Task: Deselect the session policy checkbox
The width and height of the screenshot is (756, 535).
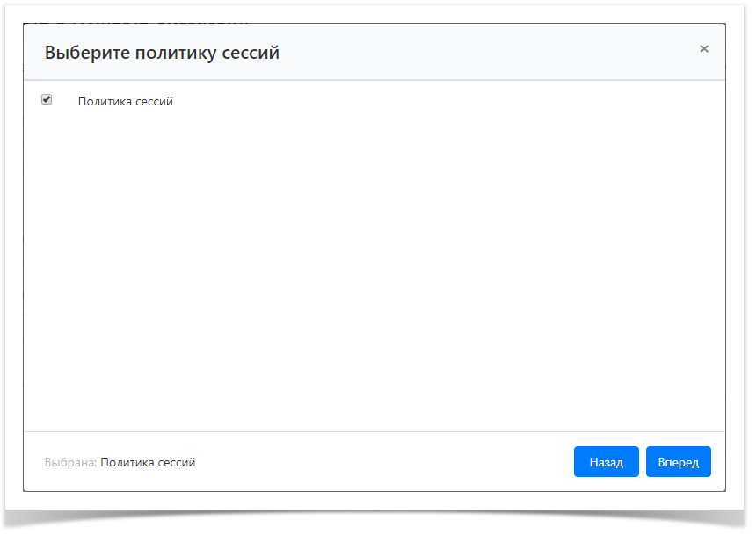Action: pyautogui.click(x=47, y=100)
